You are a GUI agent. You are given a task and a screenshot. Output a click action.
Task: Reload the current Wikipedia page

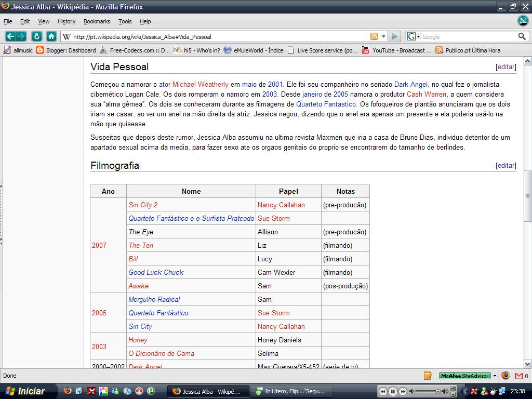[37, 36]
